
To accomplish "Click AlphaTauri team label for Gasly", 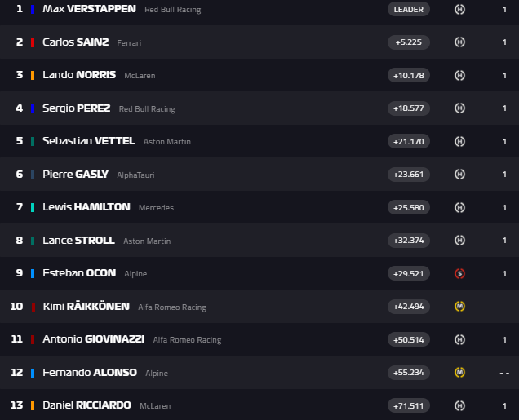I will point(135,175).
